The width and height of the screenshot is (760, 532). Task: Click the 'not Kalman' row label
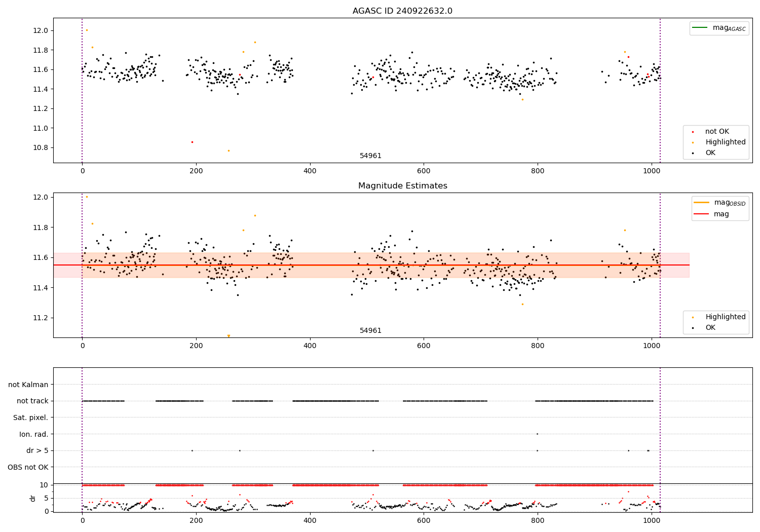pos(28,385)
